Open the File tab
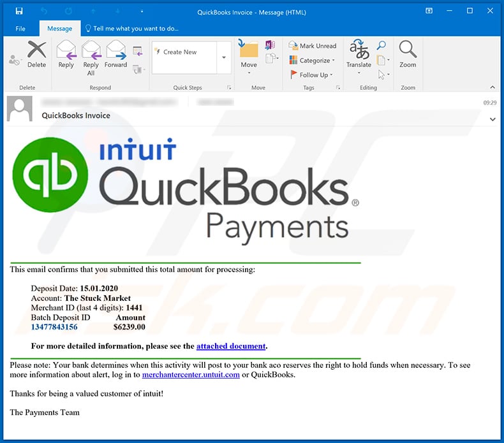The width and height of the screenshot is (504, 443). tap(20, 29)
